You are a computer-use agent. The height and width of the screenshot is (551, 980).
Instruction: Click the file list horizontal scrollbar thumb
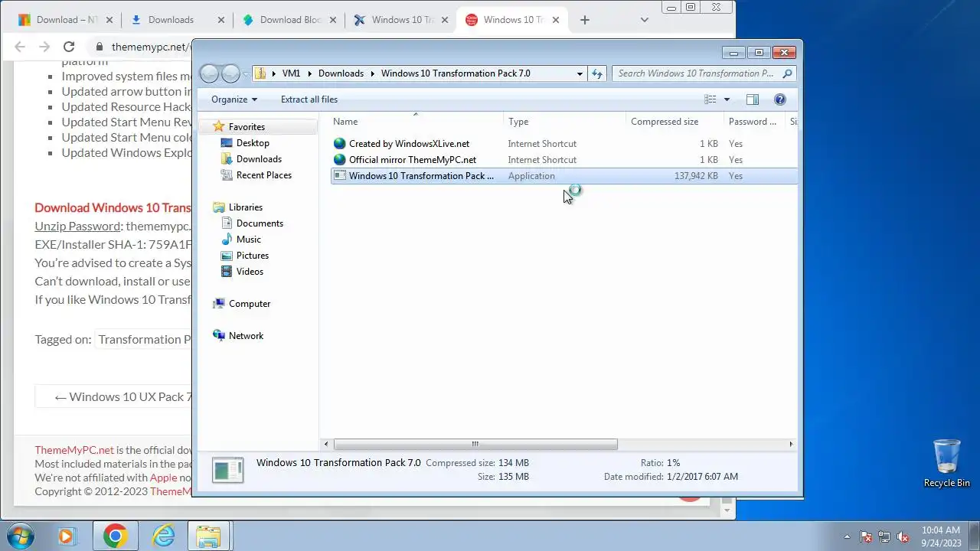(475, 444)
